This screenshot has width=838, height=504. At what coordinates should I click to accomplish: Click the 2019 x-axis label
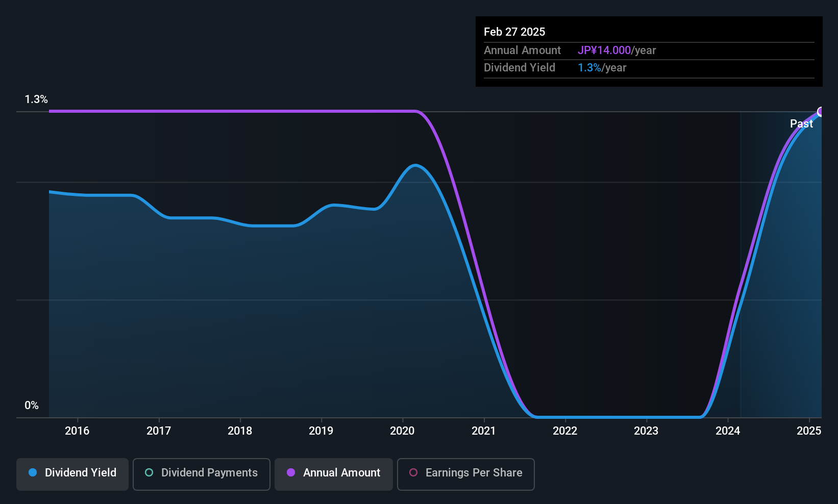tap(321, 431)
